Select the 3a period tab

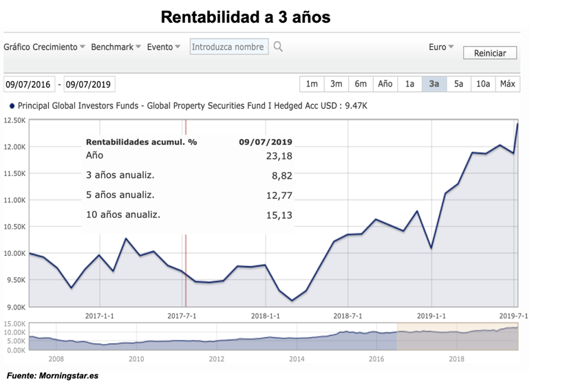(x=434, y=84)
